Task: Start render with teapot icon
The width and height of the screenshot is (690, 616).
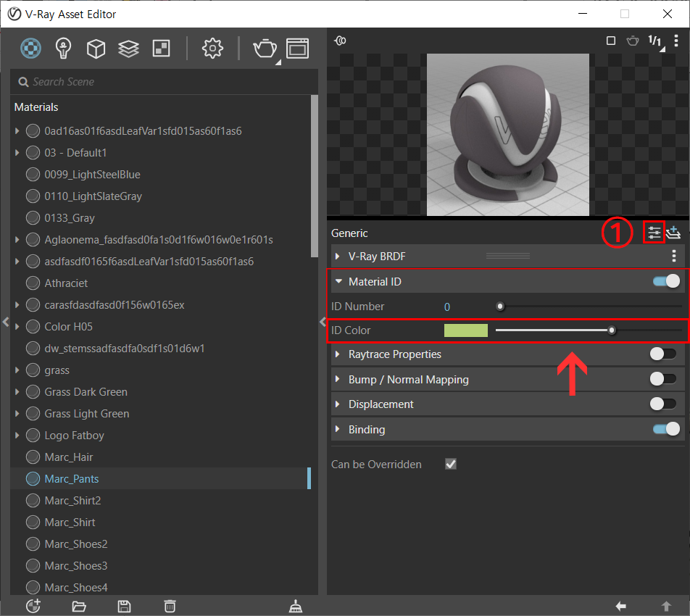Action: pyautogui.click(x=265, y=49)
